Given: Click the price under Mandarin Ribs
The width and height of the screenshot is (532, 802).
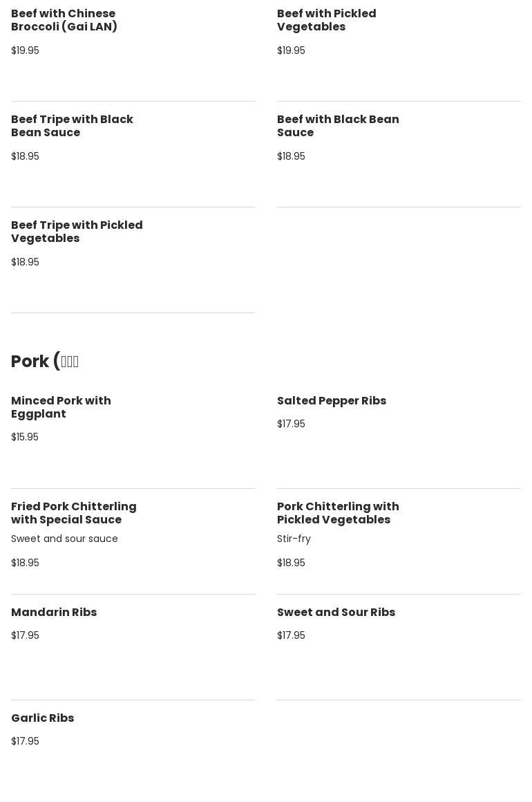Looking at the screenshot, I should [x=25, y=635].
